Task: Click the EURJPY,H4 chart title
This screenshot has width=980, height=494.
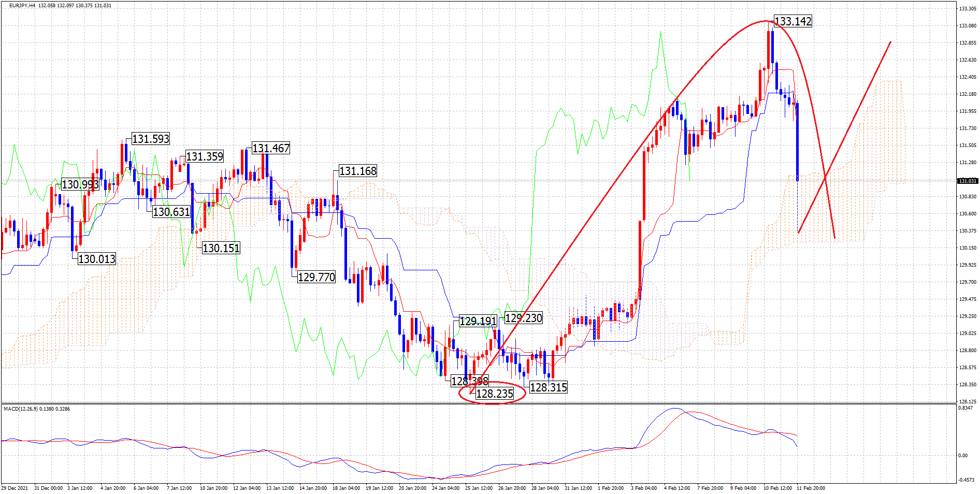Action: (22, 5)
